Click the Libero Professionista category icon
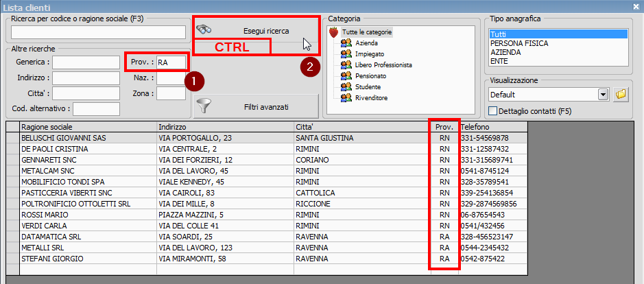Screen dimensions: 644x284 pos(346,64)
